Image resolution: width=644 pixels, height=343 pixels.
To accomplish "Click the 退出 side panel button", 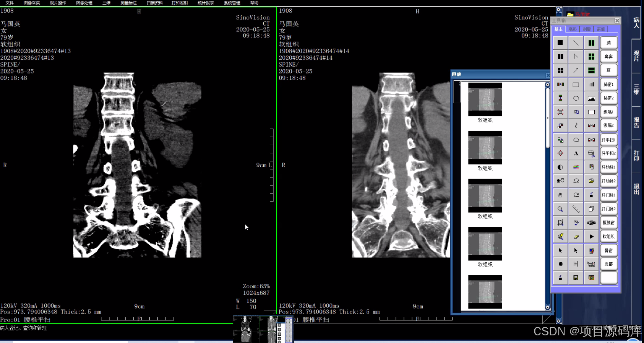I will (636, 189).
